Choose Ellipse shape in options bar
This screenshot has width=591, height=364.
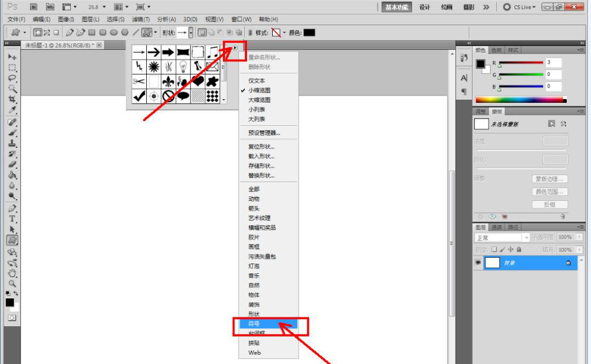(113, 33)
